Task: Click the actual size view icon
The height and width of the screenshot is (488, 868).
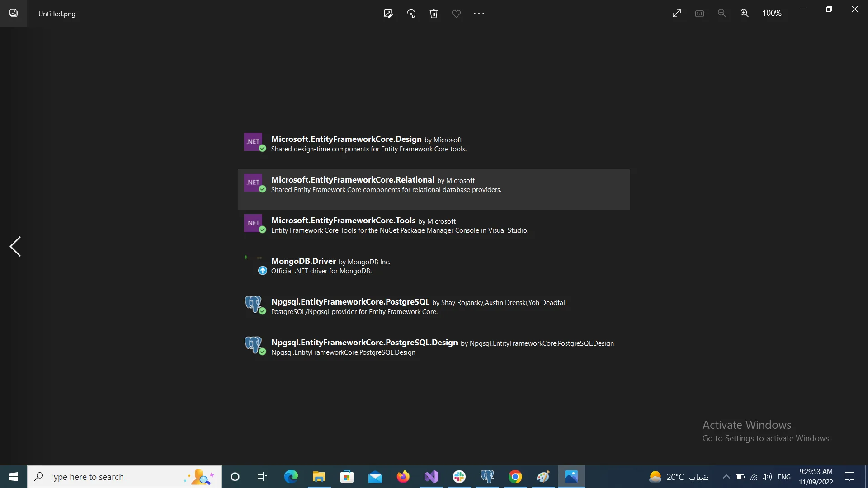Action: (x=699, y=14)
